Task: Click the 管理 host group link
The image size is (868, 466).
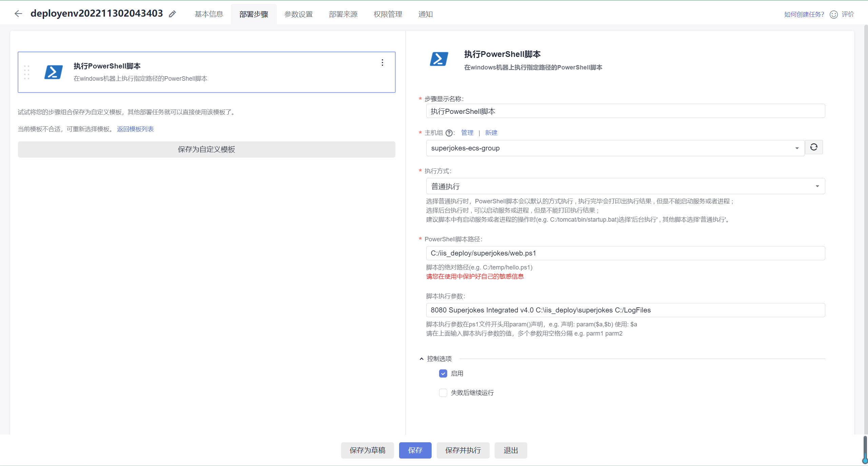Action: [467, 133]
